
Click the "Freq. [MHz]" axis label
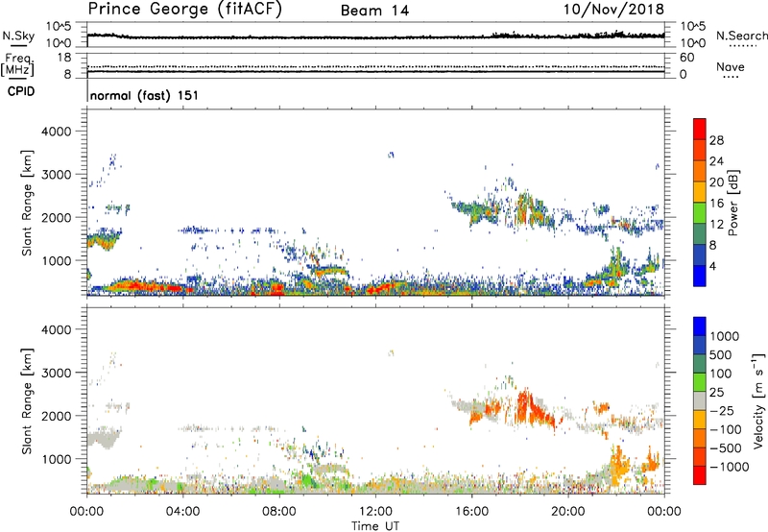tap(17, 65)
